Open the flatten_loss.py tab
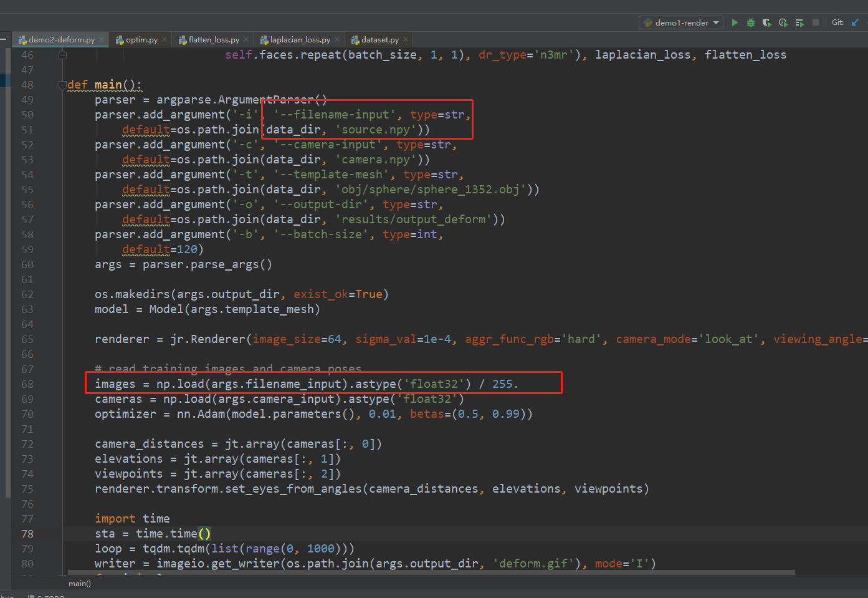Viewport: 868px width, 598px height. pos(213,40)
